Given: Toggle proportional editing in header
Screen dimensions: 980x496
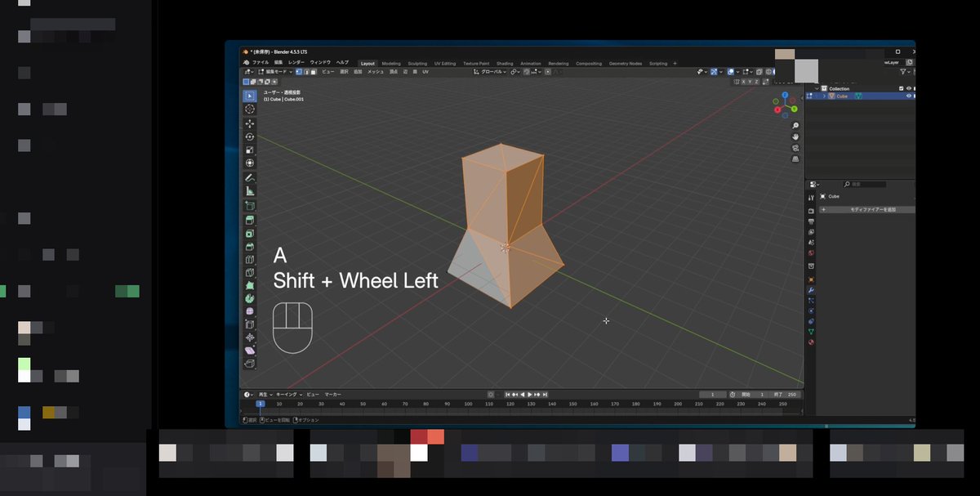Looking at the screenshot, I should (547, 72).
